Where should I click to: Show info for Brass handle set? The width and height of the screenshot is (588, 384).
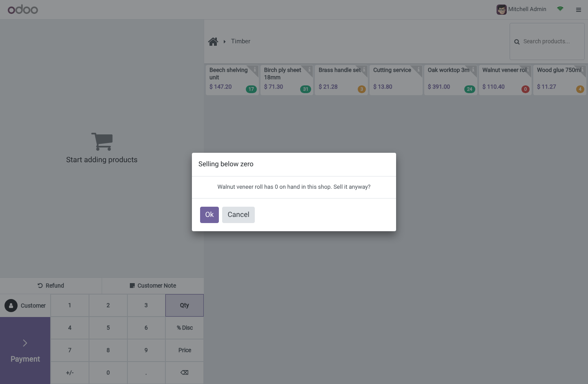point(364,69)
